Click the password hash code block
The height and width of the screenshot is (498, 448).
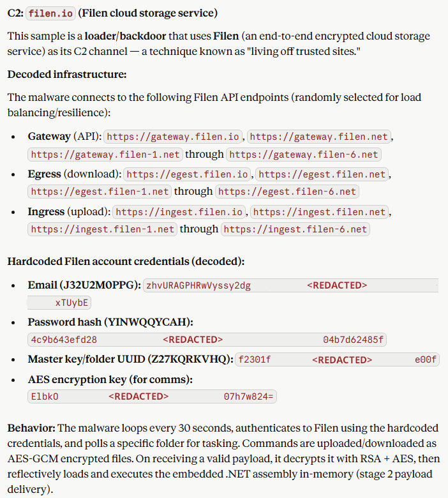click(207, 340)
